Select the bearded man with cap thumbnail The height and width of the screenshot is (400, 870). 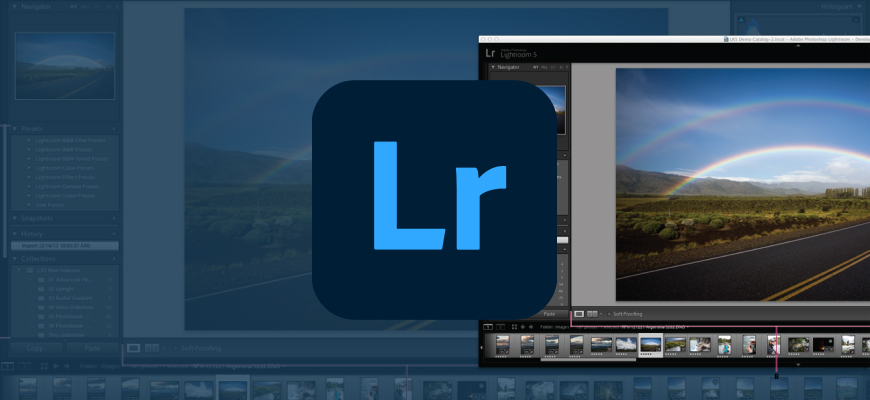[773, 345]
